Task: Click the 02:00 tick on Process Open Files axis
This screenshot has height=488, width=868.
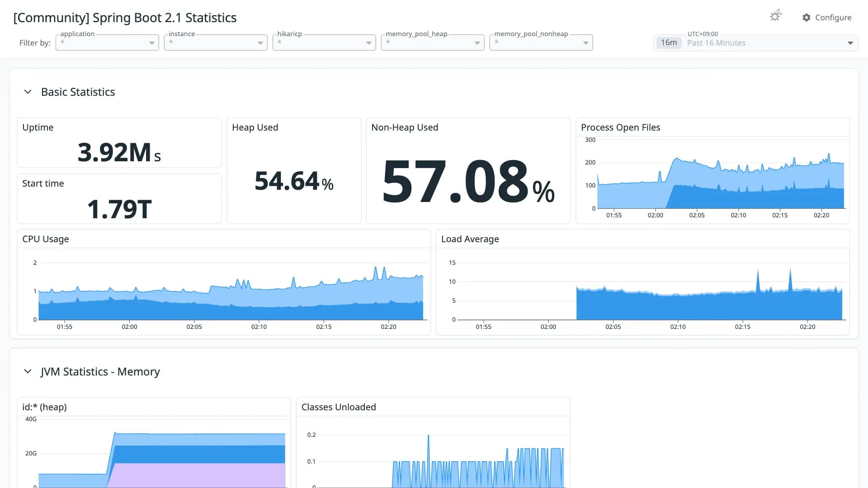Action: click(x=655, y=215)
